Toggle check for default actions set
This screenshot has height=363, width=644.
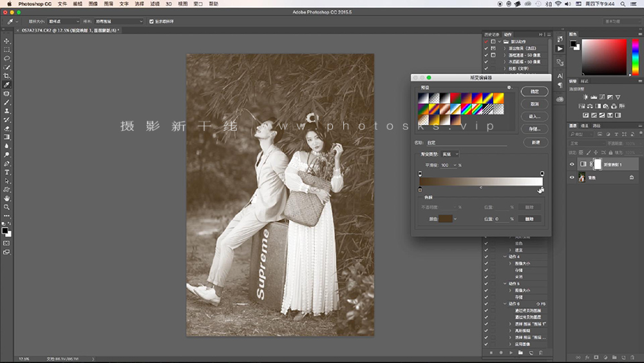(486, 41)
